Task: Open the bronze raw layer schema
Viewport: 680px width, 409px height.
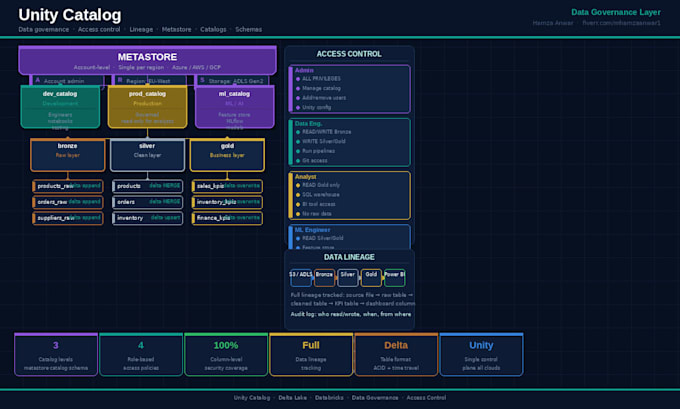Action: [68, 155]
